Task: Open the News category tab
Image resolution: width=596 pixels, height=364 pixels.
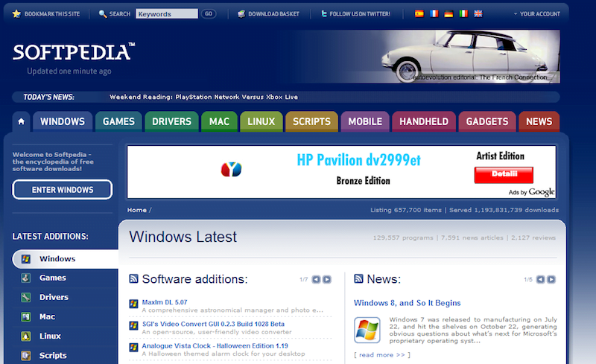Action: [539, 121]
